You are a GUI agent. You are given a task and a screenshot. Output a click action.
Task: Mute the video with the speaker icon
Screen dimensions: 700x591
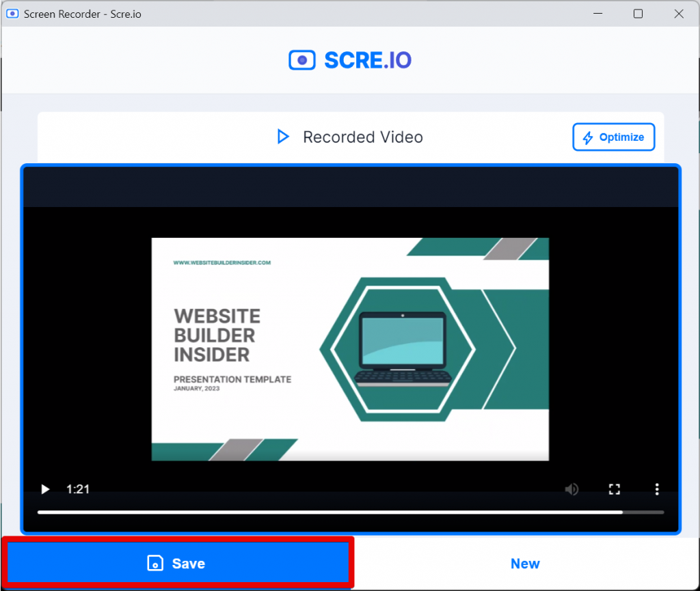tap(571, 489)
